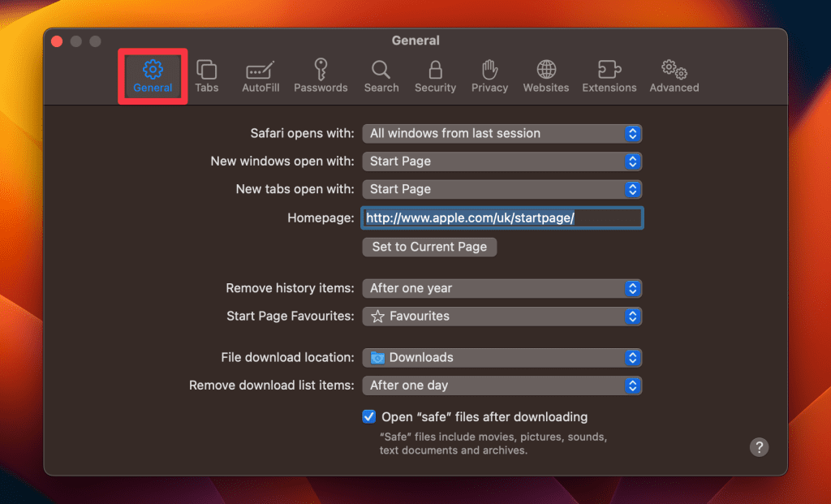The image size is (831, 504).
Task: Switch to the Search preferences pane
Action: point(381,76)
